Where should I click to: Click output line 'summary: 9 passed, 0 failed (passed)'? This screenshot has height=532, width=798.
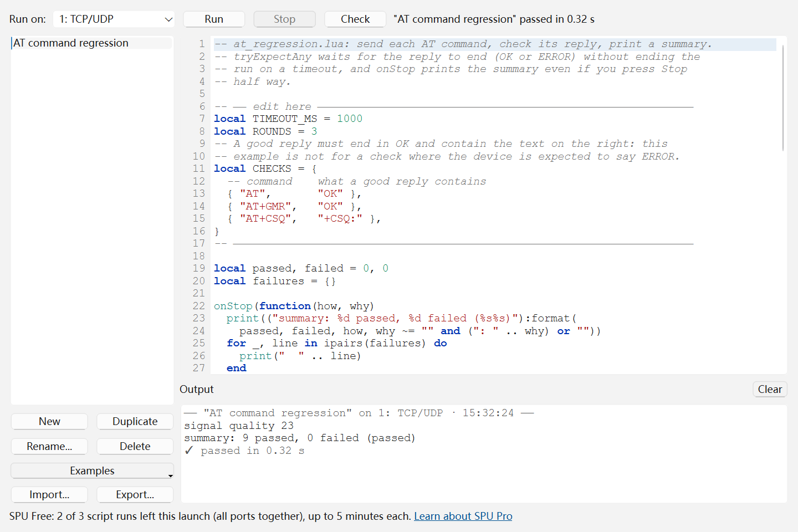(x=300, y=438)
